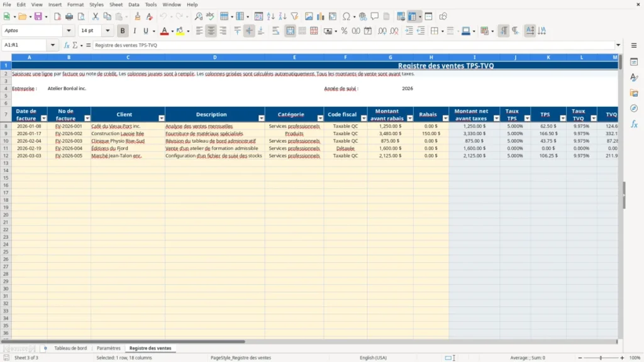Expand the Name Box dropdown arrow

[x=53, y=45]
